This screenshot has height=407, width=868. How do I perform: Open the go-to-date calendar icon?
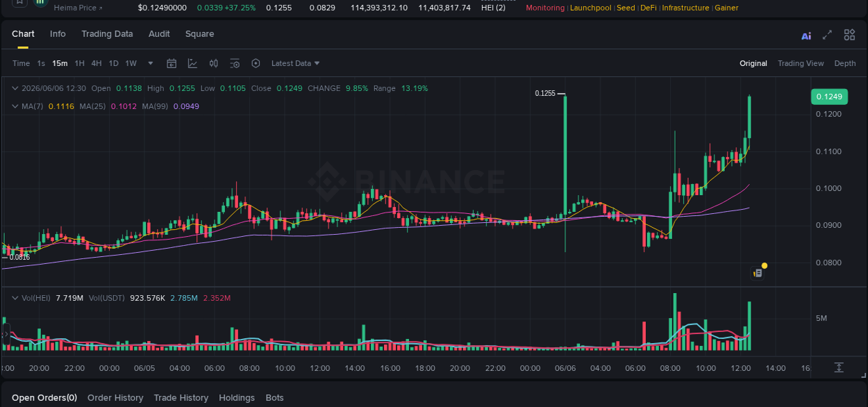(172, 63)
